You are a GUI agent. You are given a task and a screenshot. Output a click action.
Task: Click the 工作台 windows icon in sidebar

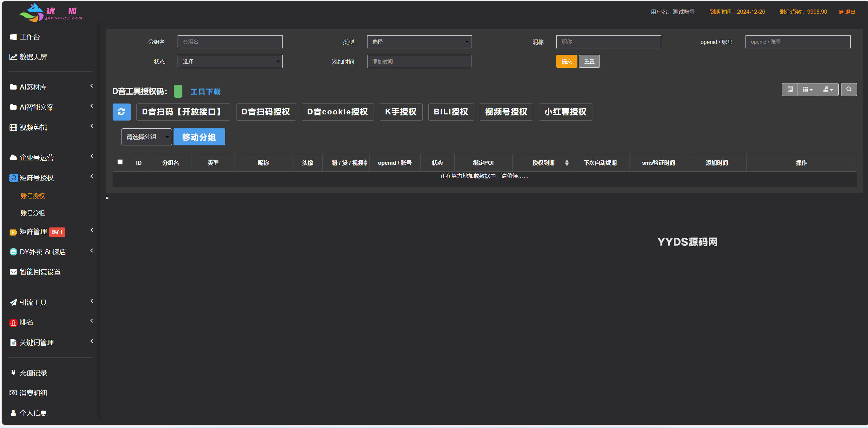click(13, 37)
